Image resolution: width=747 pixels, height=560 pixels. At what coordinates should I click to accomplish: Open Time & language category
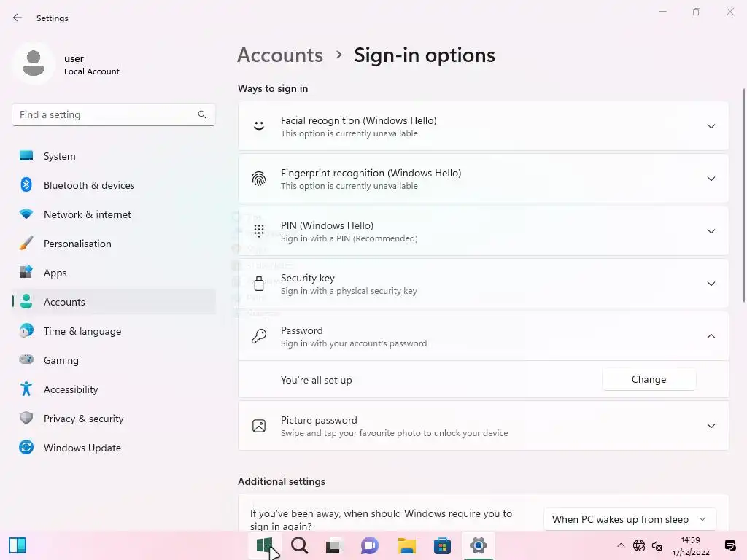(114, 331)
